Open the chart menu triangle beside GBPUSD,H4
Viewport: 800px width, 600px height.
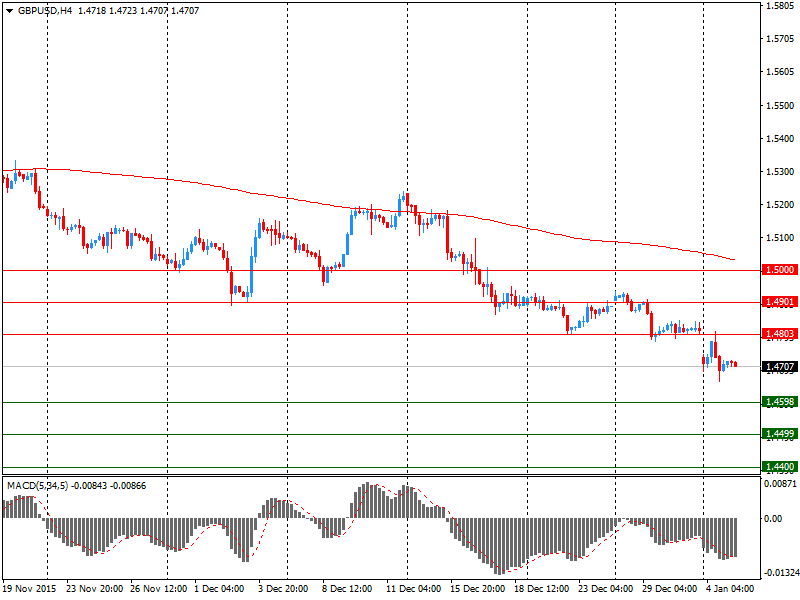coord(9,11)
